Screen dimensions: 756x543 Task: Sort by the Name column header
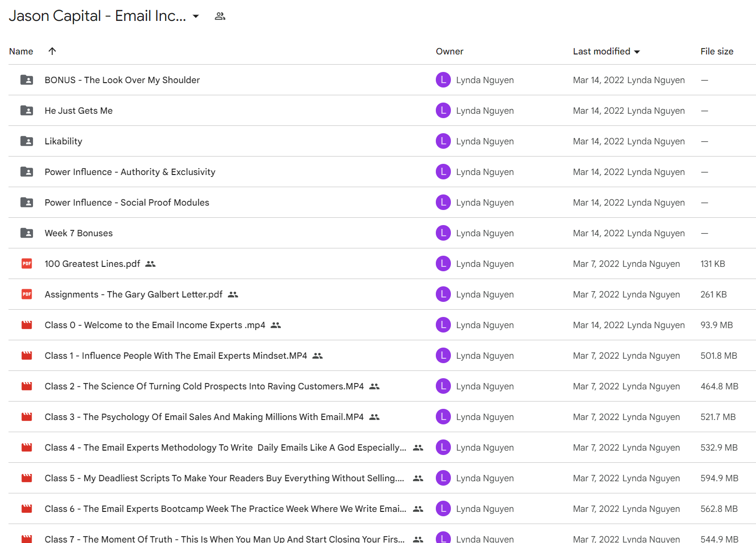[21, 52]
